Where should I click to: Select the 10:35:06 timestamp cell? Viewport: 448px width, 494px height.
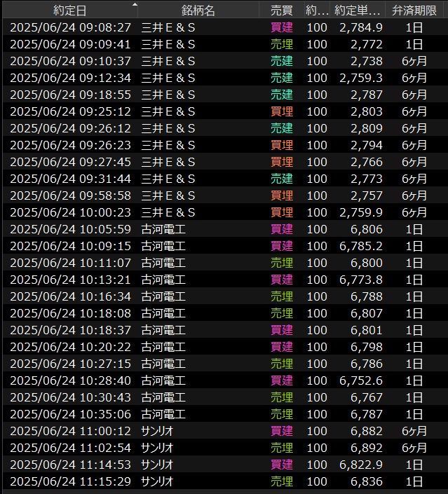pyautogui.click(x=70, y=414)
